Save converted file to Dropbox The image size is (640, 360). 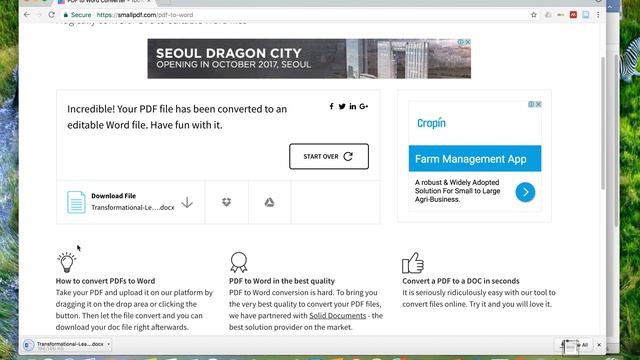pos(227,202)
